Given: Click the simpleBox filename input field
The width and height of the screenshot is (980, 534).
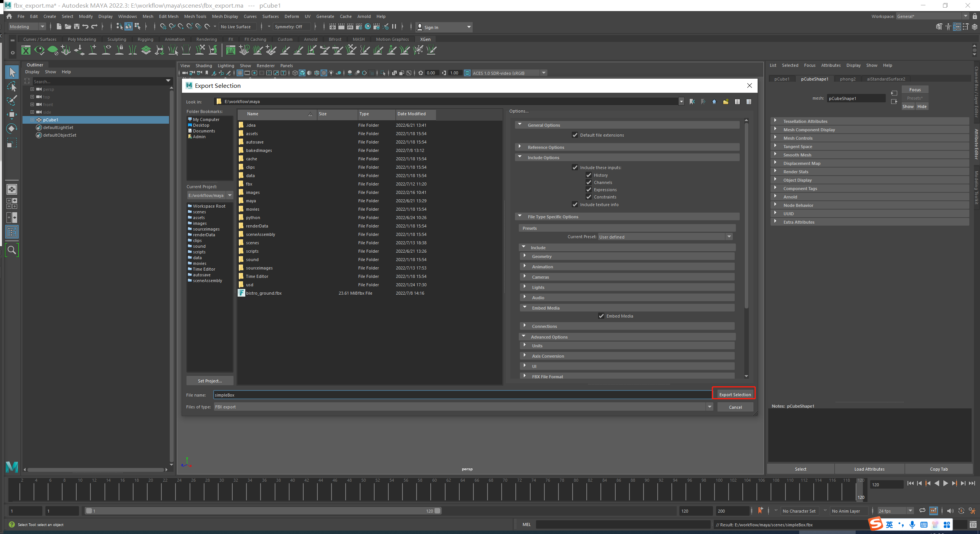Looking at the screenshot, I should [460, 395].
